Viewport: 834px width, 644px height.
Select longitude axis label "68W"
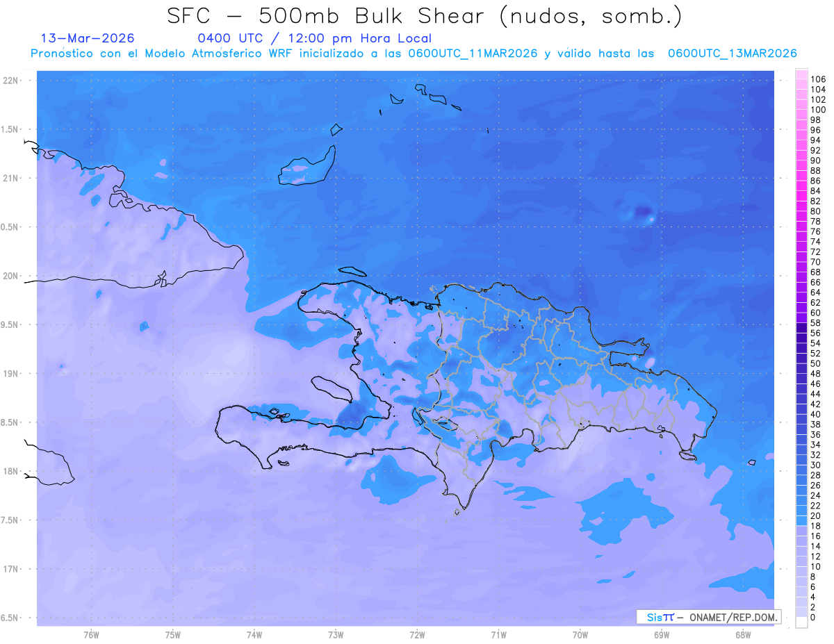point(743,635)
